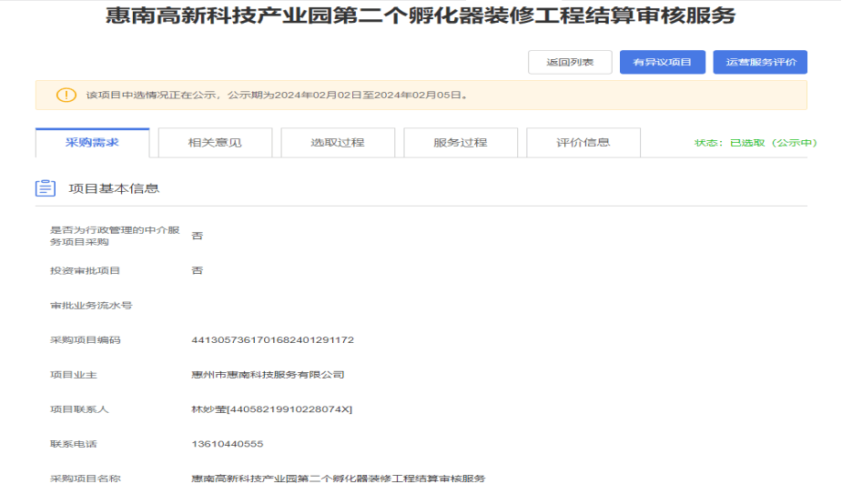This screenshot has height=504, width=842.
Task: Open the 选取过程 tab
Action: point(337,143)
